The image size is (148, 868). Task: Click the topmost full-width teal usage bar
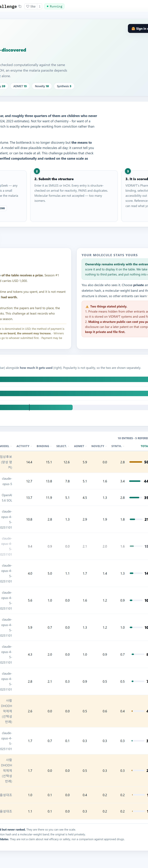click(x=74, y=379)
